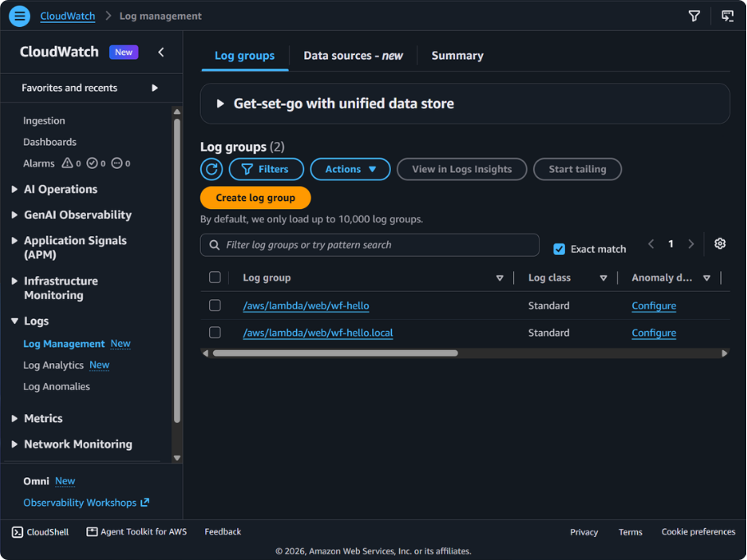Collapse the Logs section
747x560 pixels.
point(14,321)
